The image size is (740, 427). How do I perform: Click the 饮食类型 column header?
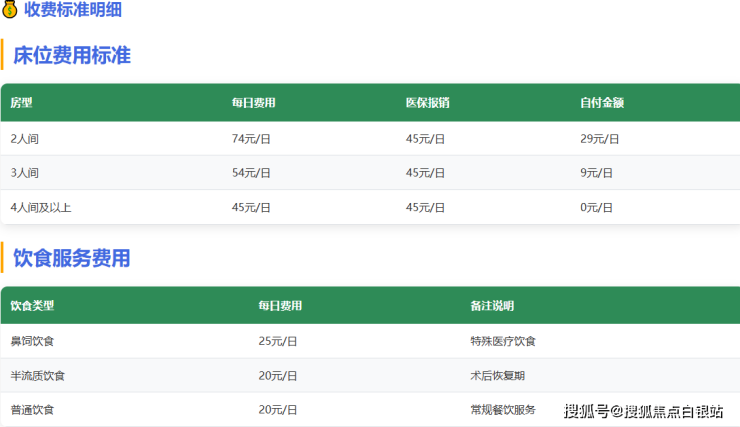(32, 306)
